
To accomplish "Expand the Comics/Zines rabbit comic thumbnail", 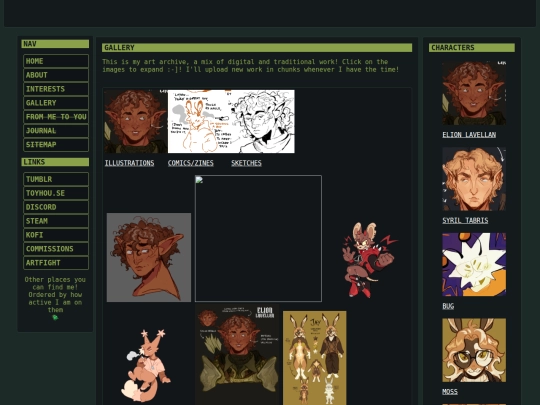I will click(x=199, y=121).
